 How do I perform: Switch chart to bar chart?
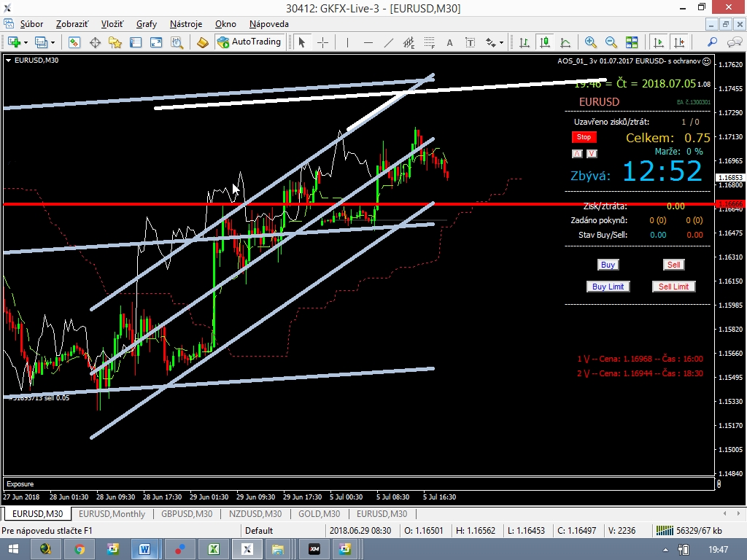tap(524, 42)
